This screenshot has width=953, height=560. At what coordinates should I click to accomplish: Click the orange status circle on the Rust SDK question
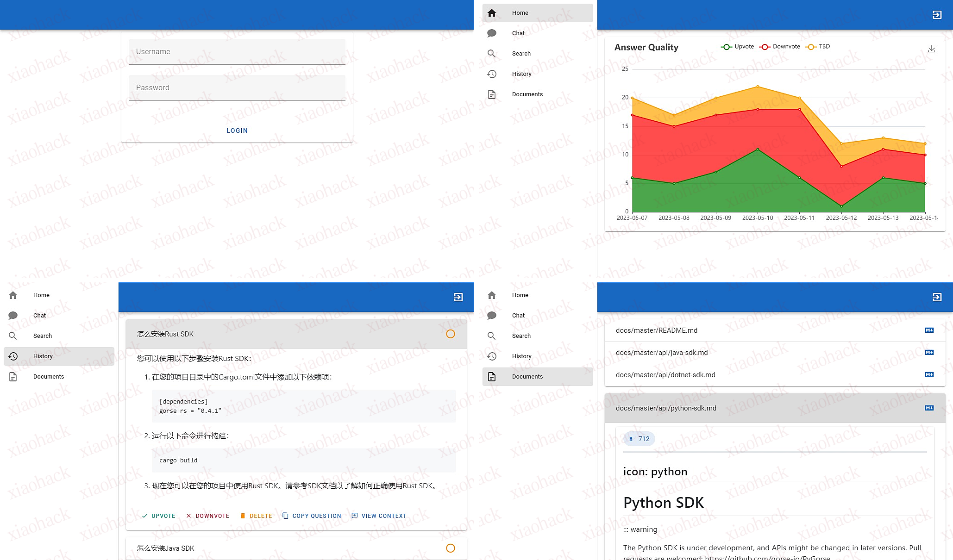click(450, 334)
